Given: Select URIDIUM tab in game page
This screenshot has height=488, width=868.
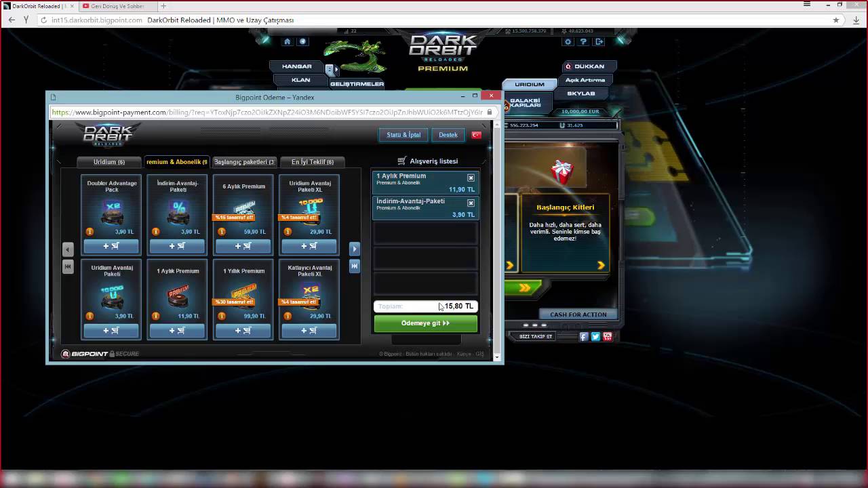Looking at the screenshot, I should (530, 85).
